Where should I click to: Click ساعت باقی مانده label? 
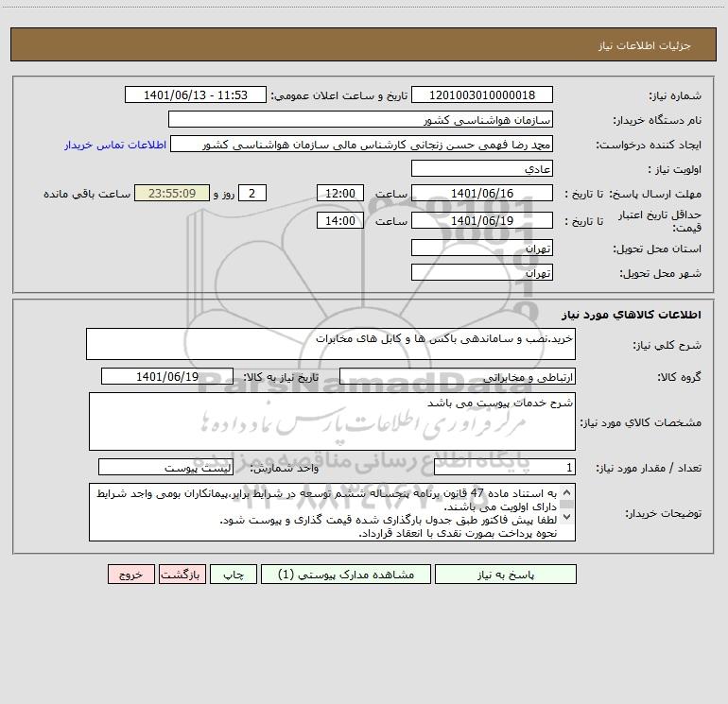pos(87,194)
